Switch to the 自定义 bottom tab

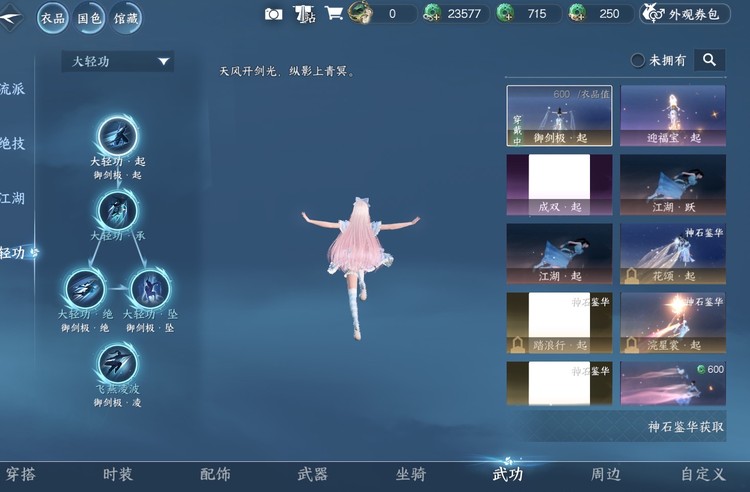pos(703,474)
